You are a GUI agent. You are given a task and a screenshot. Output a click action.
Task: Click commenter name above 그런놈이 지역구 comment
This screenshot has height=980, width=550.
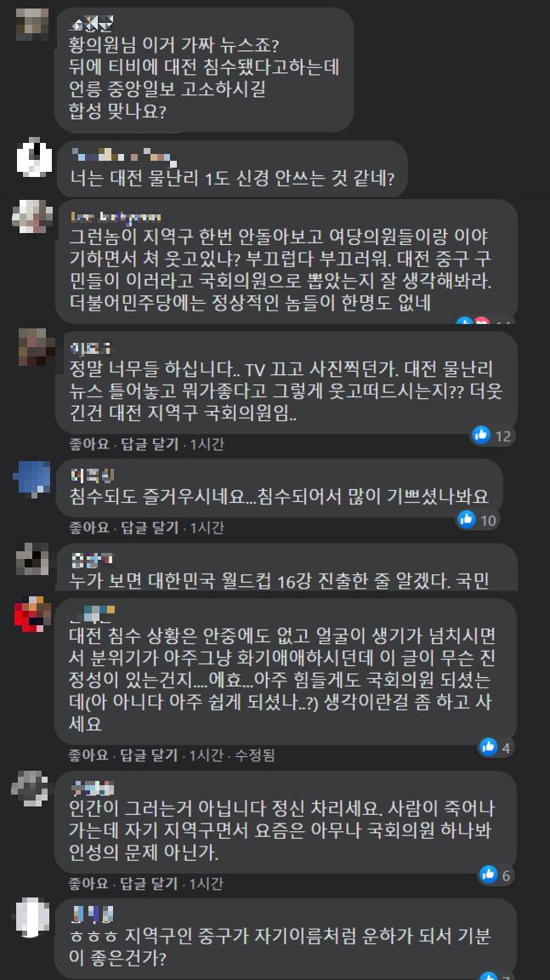click(x=116, y=217)
